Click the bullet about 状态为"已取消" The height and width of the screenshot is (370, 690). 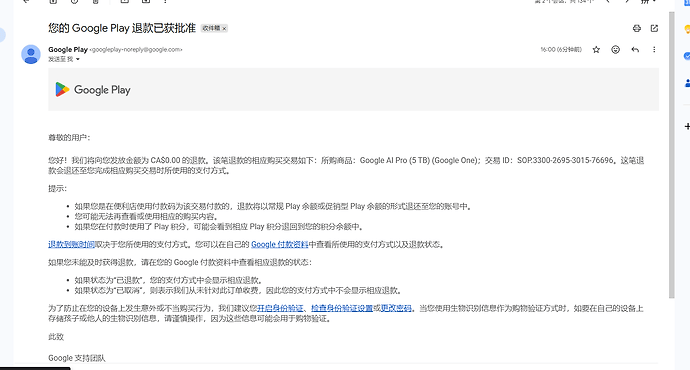pyautogui.click(x=238, y=290)
